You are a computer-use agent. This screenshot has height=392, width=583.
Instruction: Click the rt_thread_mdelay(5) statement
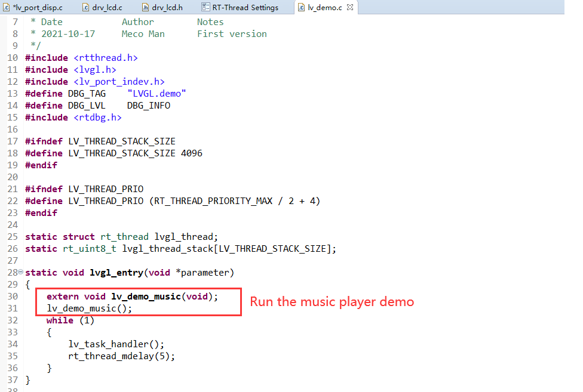pos(122,356)
